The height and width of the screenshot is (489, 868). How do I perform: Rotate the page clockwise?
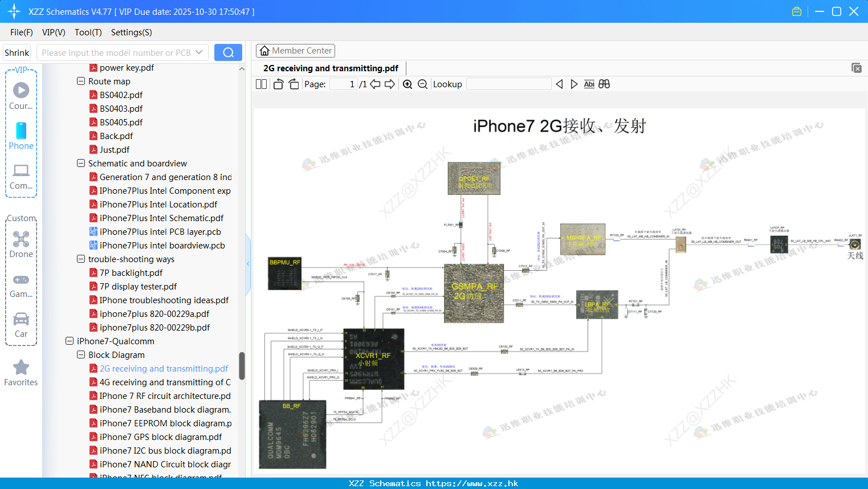294,84
